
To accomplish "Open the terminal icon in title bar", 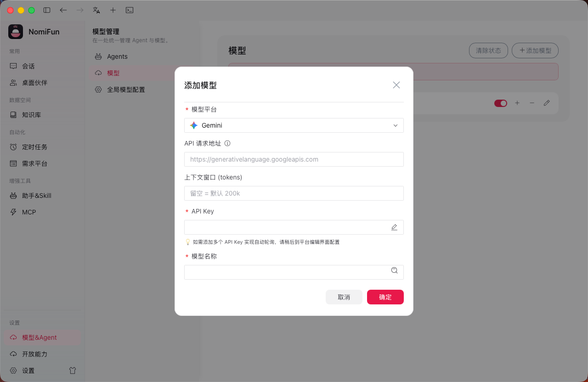I will coord(130,10).
